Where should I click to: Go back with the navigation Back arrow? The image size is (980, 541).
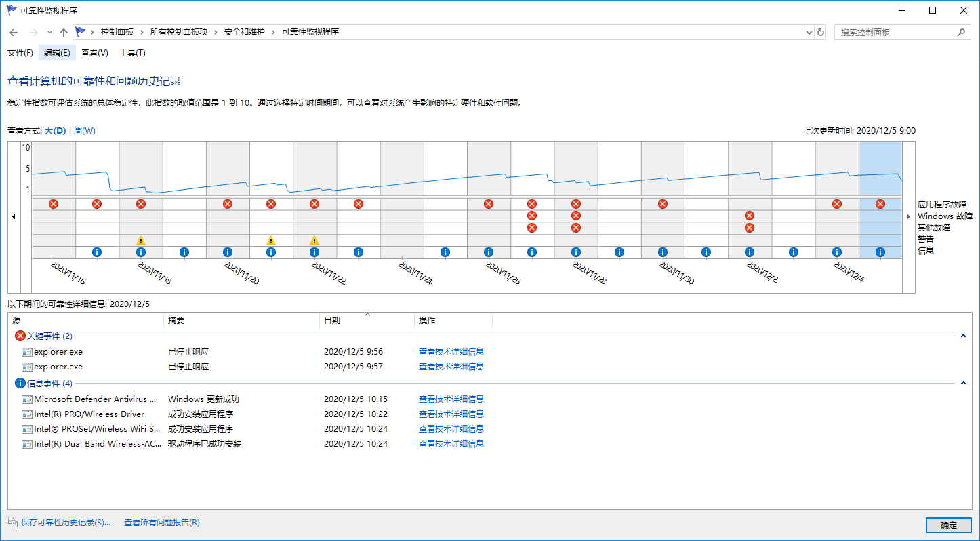[14, 32]
